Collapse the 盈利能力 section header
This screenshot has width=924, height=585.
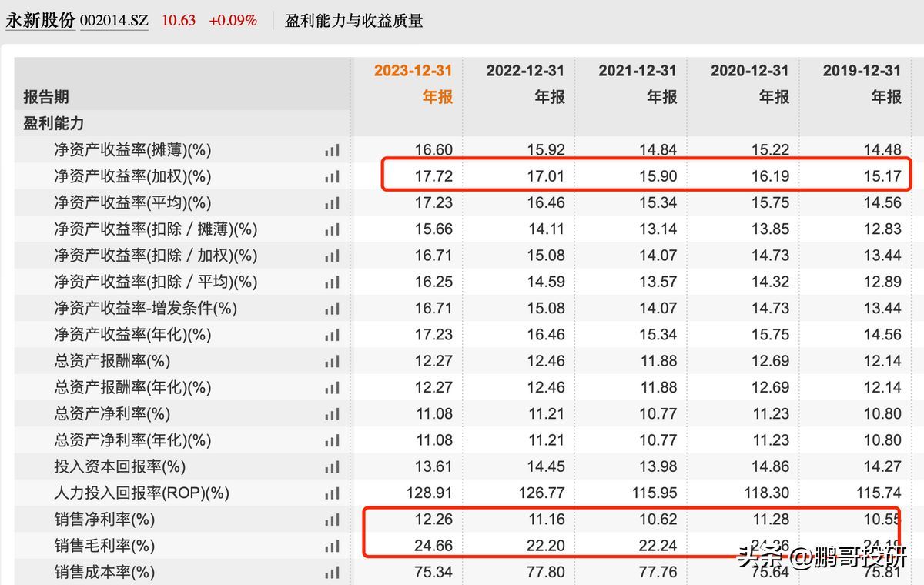pos(54,123)
